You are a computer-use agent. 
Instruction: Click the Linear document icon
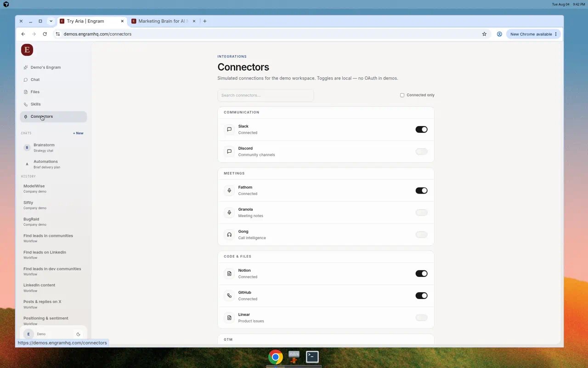click(229, 318)
